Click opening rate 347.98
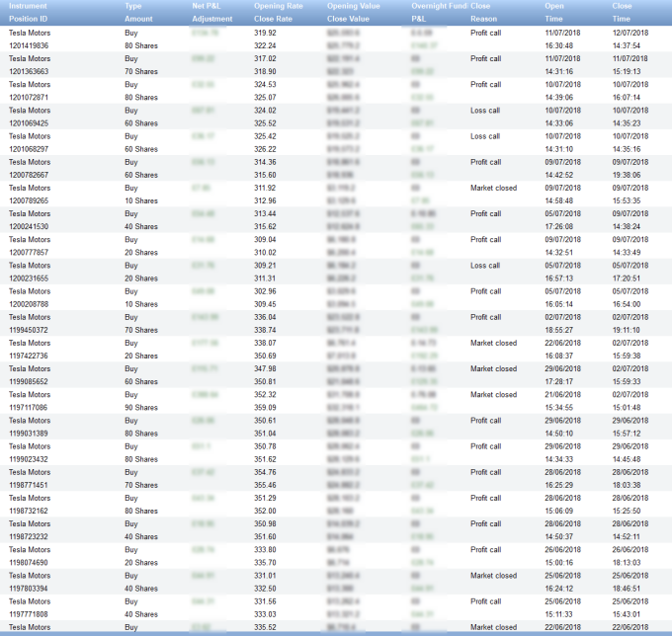The image size is (672, 636). (265, 368)
